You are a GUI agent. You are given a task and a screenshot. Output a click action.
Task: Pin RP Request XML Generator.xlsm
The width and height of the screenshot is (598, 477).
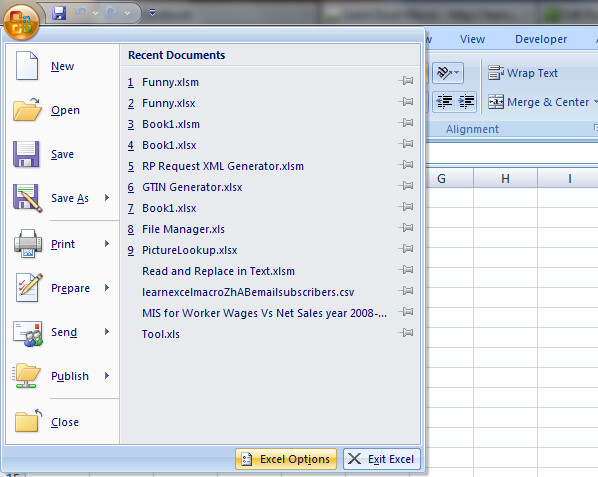(x=406, y=165)
